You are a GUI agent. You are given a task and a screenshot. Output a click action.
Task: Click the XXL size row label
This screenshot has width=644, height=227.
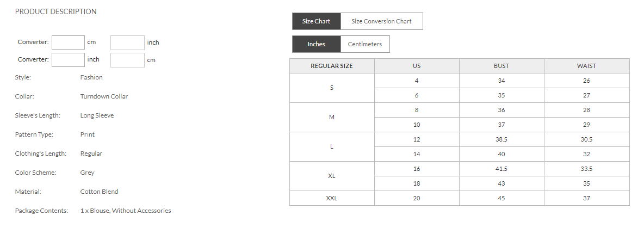click(332, 198)
